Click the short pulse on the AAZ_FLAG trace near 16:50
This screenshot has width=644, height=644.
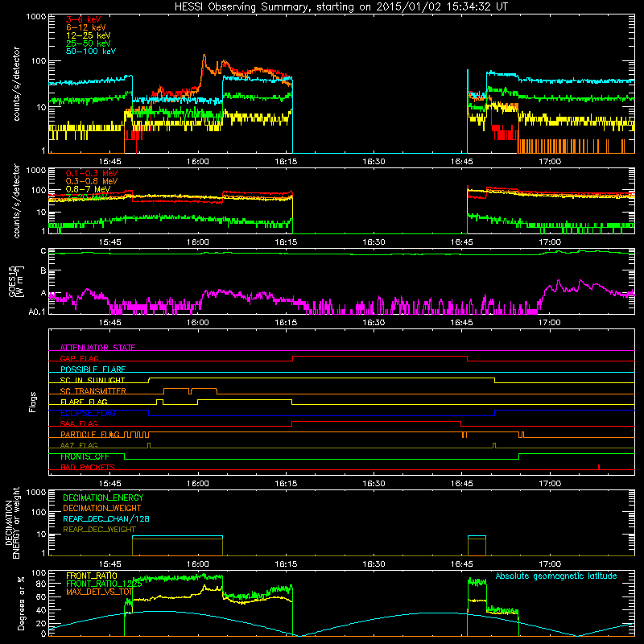[494, 445]
